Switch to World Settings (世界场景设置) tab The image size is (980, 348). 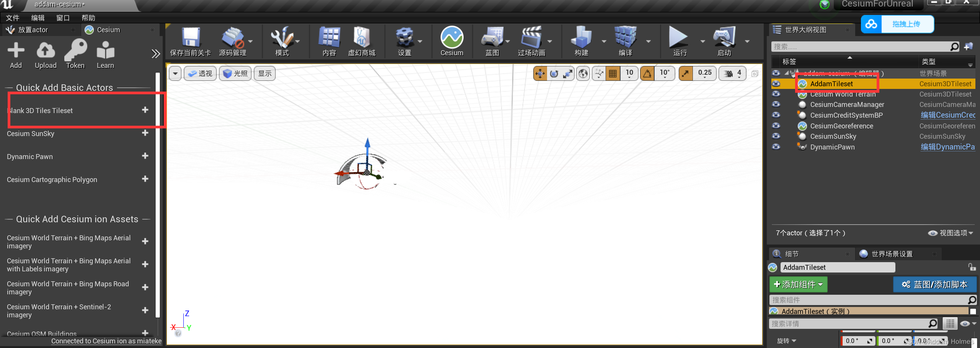[898, 254]
